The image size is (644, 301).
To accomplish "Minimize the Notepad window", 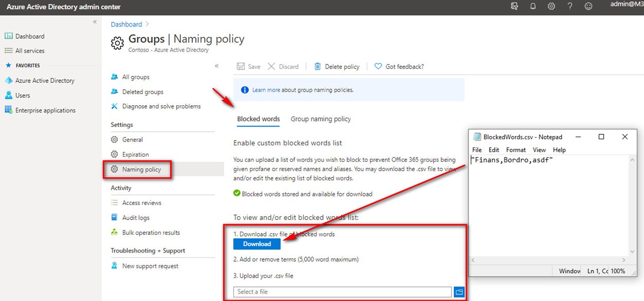I will coord(579,137).
